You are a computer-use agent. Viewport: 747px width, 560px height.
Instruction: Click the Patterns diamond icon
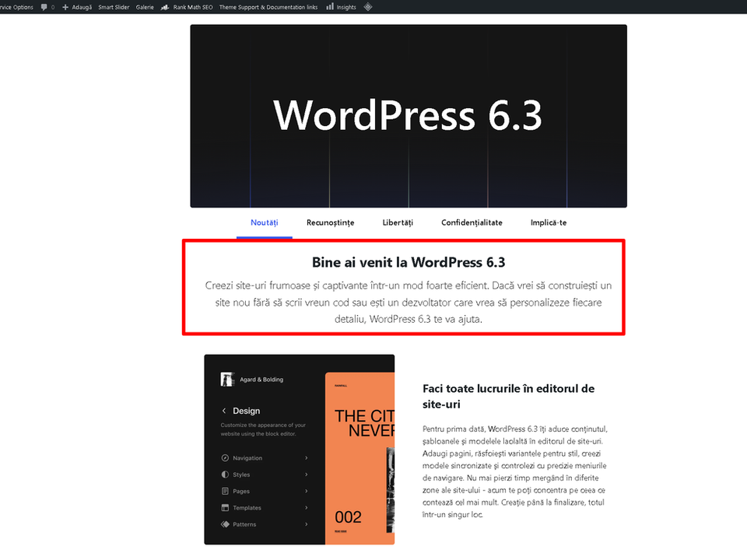tap(225, 524)
